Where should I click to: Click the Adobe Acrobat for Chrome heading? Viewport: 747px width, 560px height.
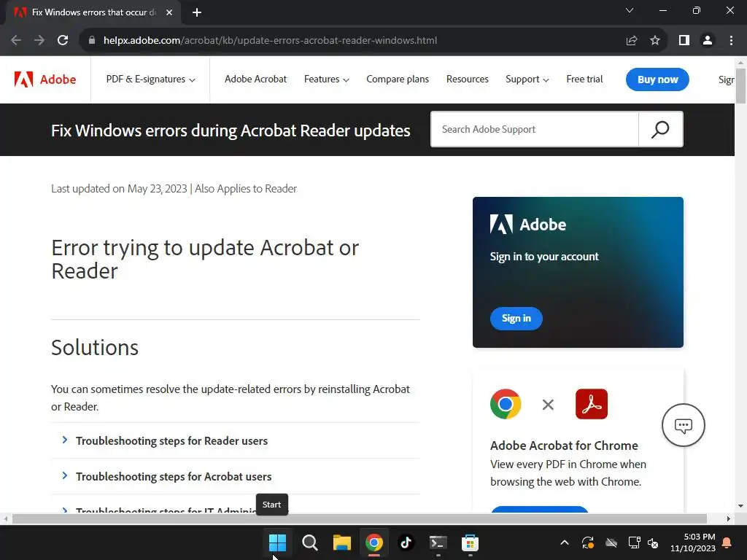(x=564, y=446)
